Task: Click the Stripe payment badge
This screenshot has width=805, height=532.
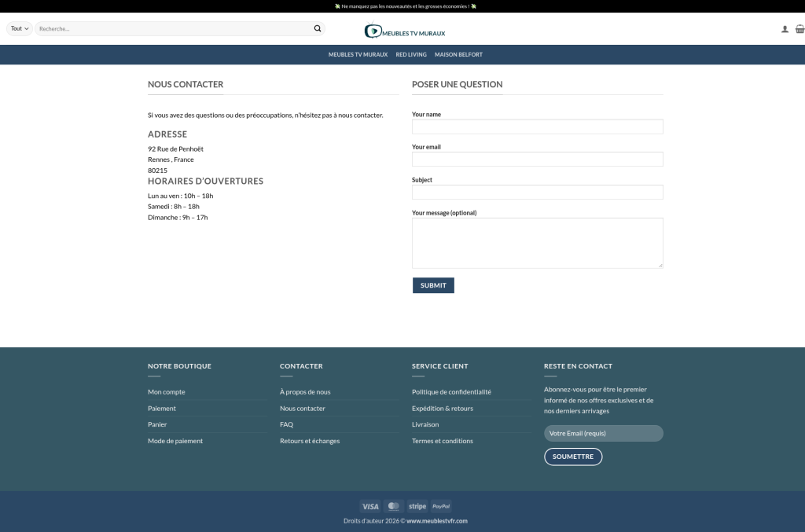Action: (417, 506)
